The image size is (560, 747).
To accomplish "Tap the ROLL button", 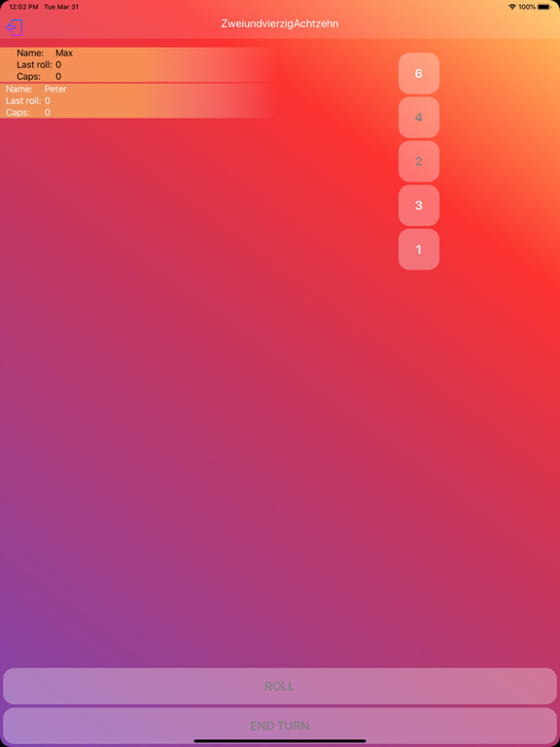I will [280, 686].
